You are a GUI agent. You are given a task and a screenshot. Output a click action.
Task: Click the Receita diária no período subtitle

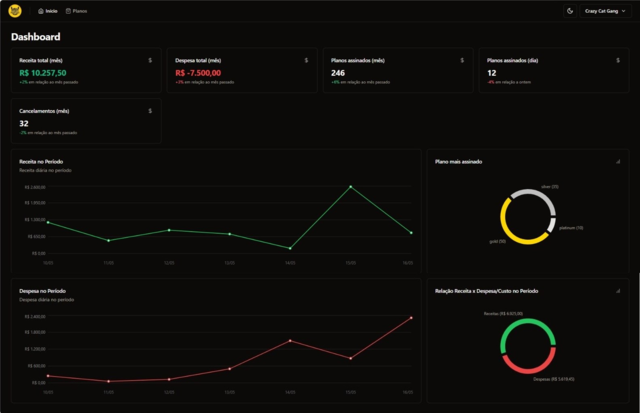point(45,170)
